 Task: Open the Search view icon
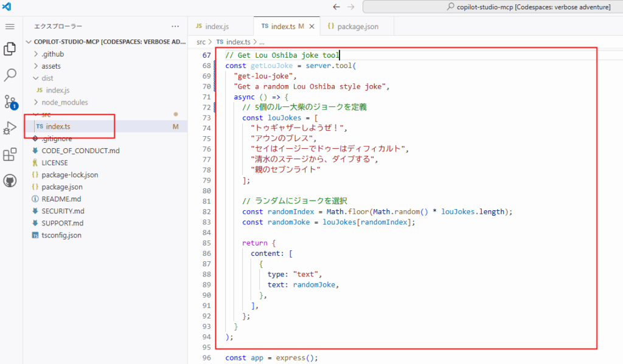(10, 75)
